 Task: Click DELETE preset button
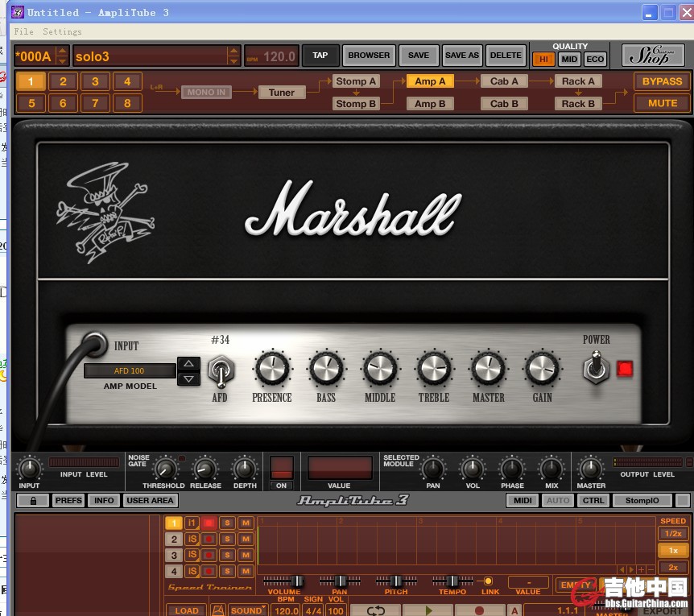[x=506, y=56]
